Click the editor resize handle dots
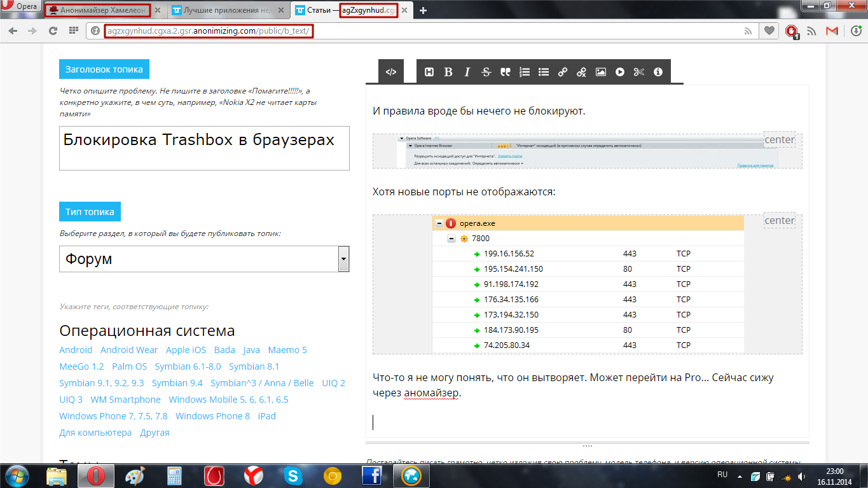 click(588, 446)
